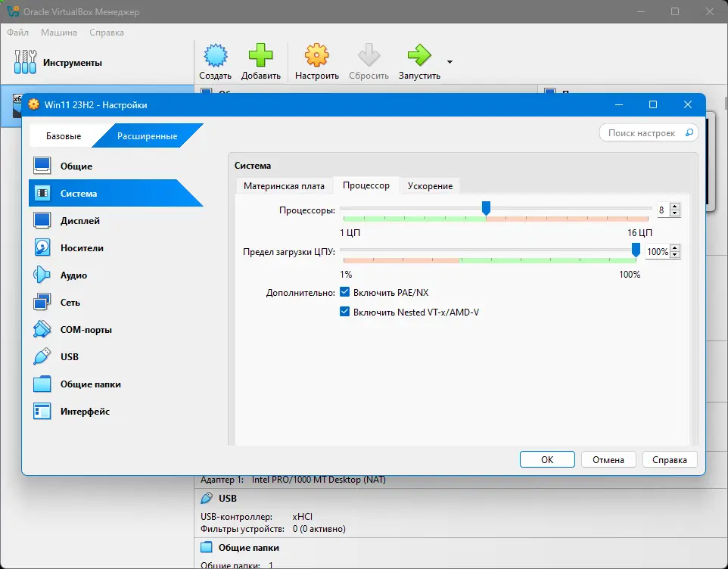This screenshot has width=728, height=569.
Task: Click the USB section icon in the manager window
Action: [x=207, y=498]
